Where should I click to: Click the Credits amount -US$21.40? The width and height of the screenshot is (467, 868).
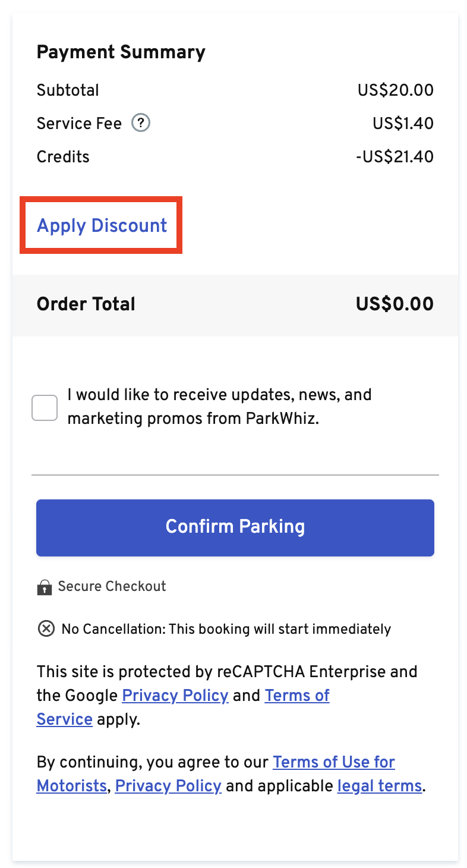click(x=395, y=157)
